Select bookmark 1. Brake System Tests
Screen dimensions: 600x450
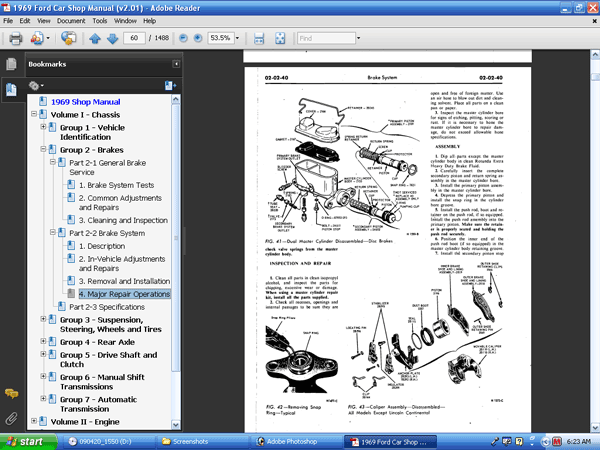(116, 185)
